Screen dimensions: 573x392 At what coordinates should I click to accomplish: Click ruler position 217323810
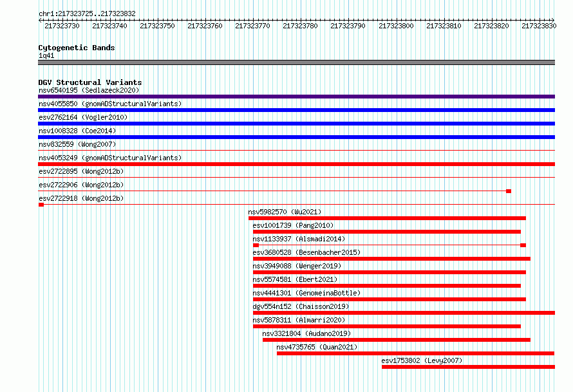tap(444, 26)
